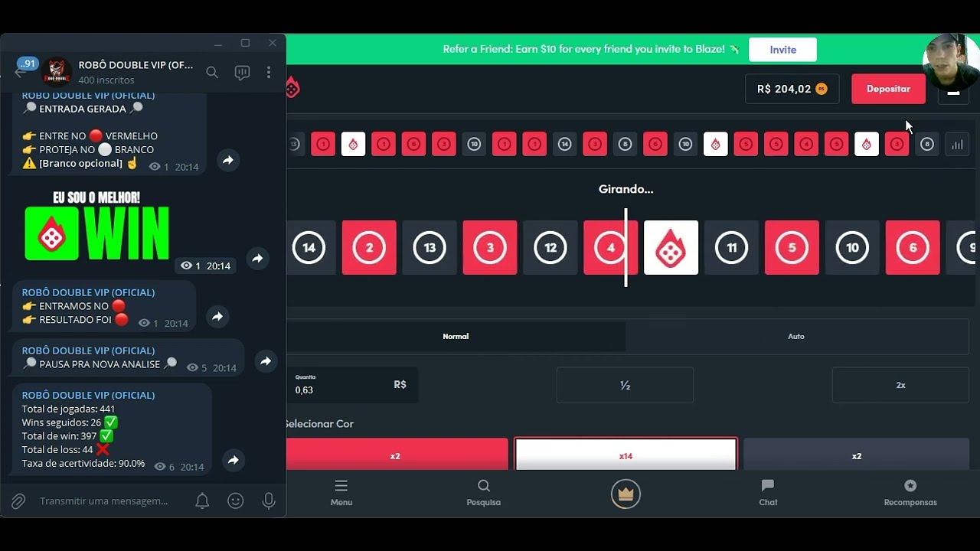The image size is (980, 551).
Task: Open the ROBÔ DOUBLE VIP channel title
Action: (136, 65)
